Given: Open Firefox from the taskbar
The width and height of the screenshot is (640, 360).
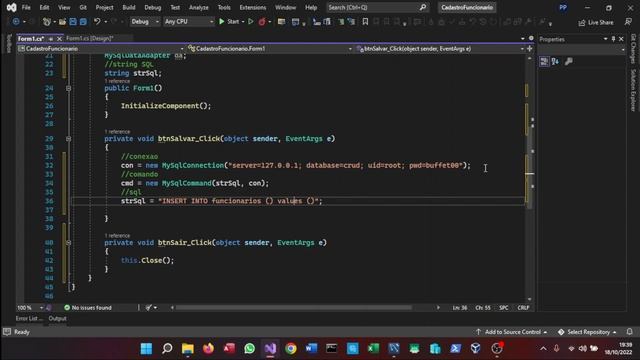Looking at the screenshot, I should click(208, 348).
